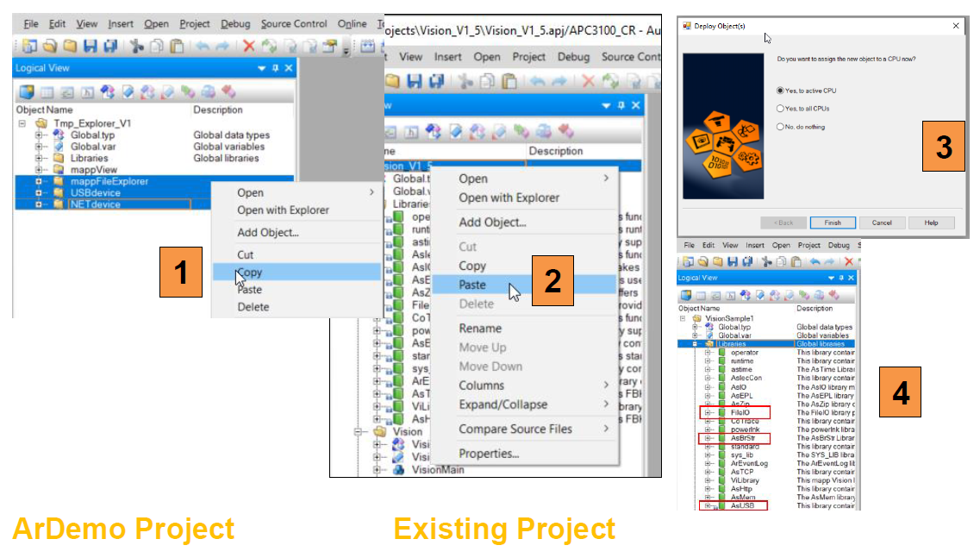Expand the mappView folder in the tree

click(x=40, y=170)
